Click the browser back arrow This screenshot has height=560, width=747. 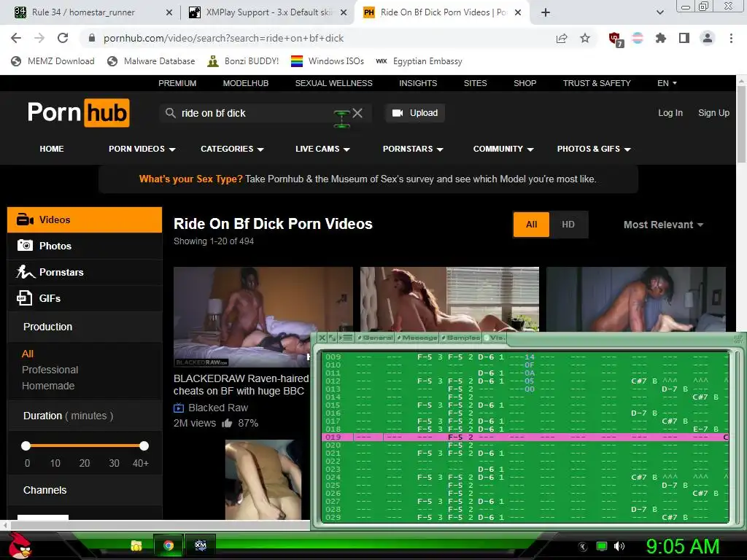[x=16, y=38]
